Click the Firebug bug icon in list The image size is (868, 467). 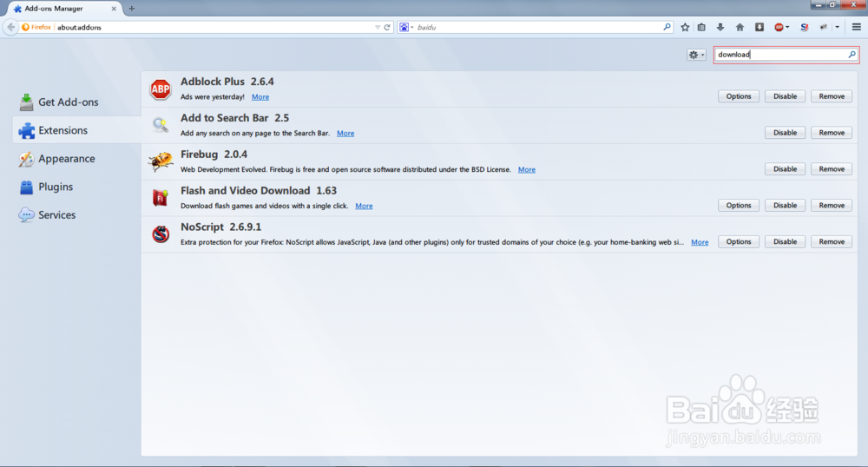pyautogui.click(x=161, y=161)
